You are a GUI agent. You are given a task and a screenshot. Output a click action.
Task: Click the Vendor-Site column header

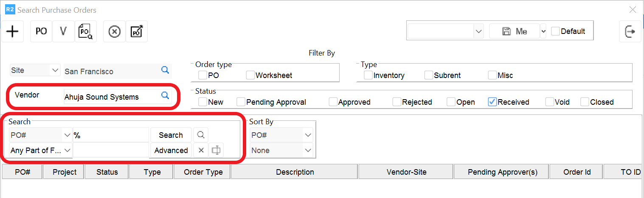point(406,172)
